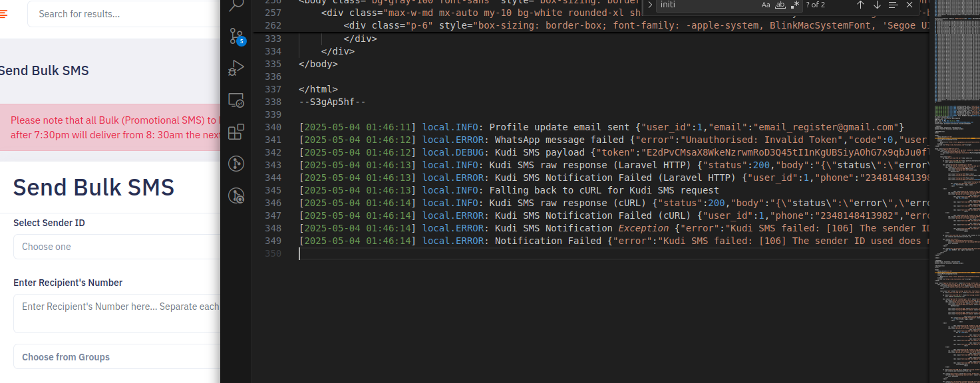
Task: Toggle Find in Selection icon
Action: pos(894,5)
